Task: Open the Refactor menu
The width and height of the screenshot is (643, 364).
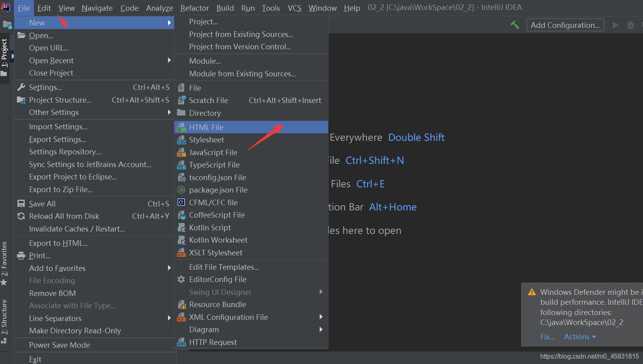Action: pos(194,8)
